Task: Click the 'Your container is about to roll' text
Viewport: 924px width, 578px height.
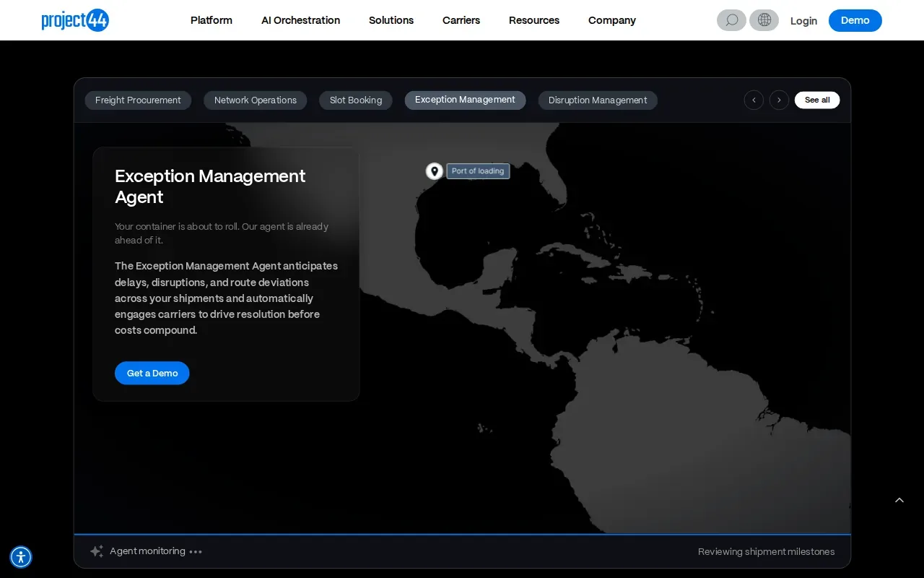Action: [222, 233]
